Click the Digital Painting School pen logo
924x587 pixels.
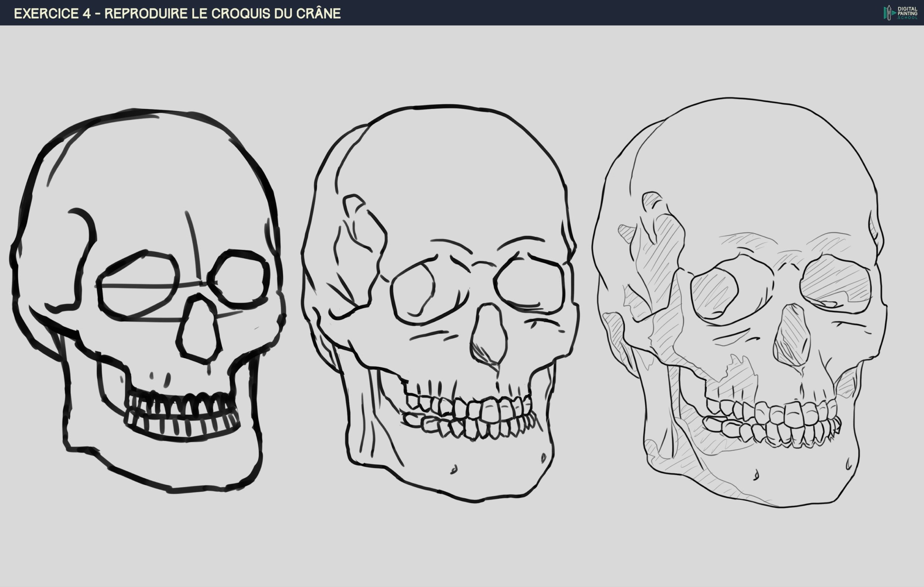[x=889, y=13]
